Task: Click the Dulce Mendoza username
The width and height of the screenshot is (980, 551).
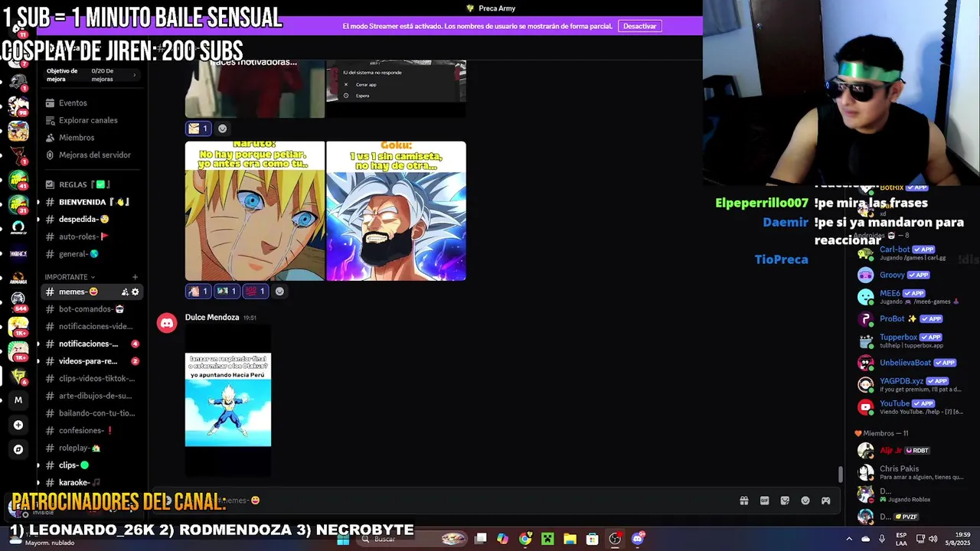Action: 212,317
